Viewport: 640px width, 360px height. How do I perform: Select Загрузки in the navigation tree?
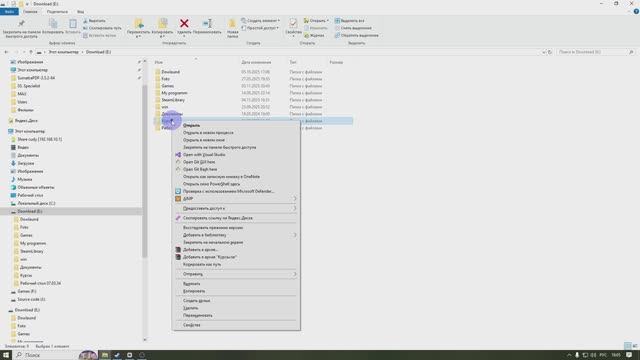26,163
